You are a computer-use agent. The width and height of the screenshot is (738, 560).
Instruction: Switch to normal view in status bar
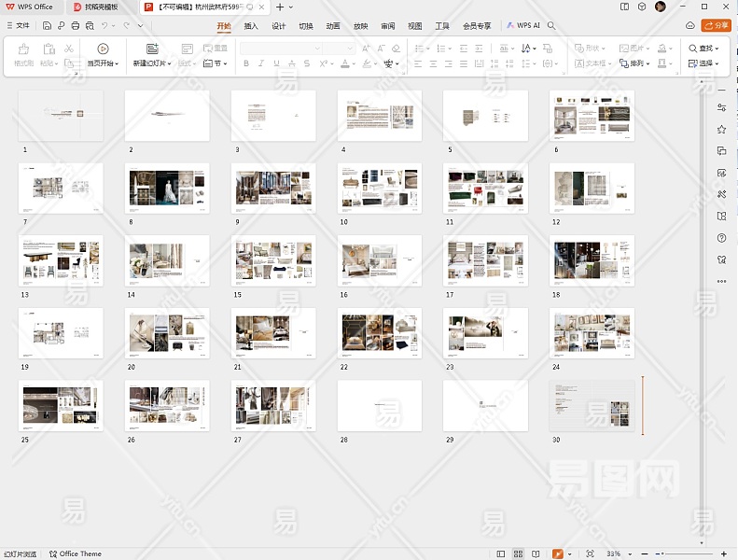(x=501, y=553)
